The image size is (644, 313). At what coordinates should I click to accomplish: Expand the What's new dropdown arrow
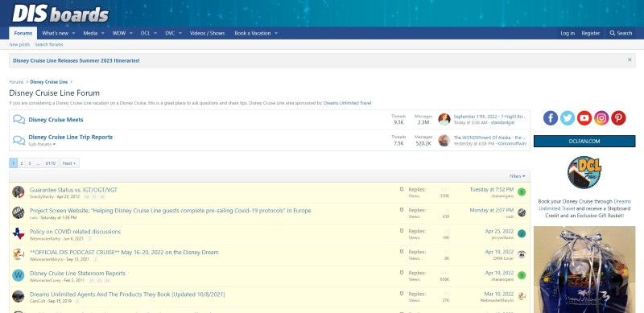tap(73, 33)
